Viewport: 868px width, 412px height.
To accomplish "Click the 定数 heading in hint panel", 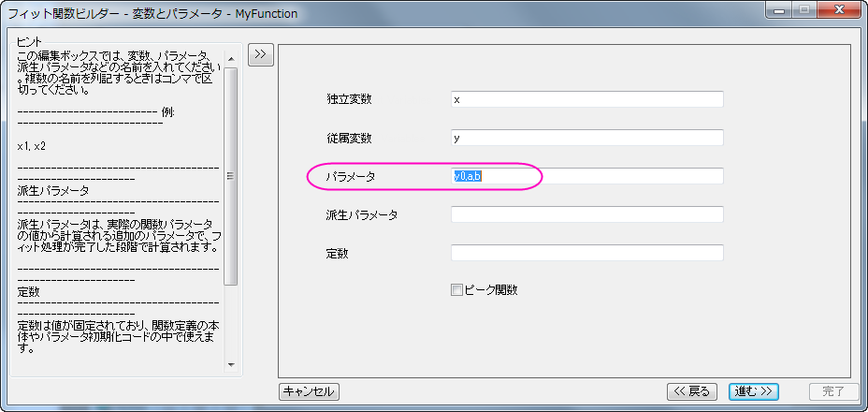I will click(28, 291).
